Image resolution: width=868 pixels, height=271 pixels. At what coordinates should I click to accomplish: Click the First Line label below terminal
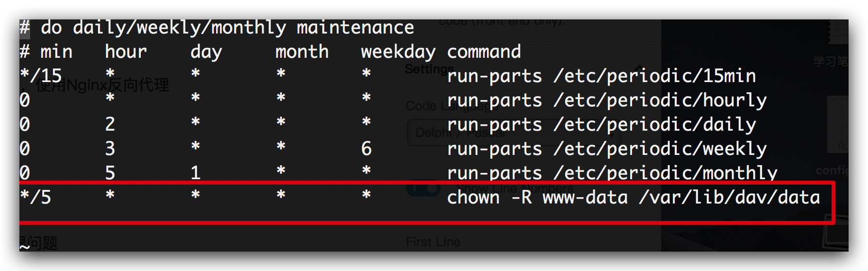tap(433, 242)
